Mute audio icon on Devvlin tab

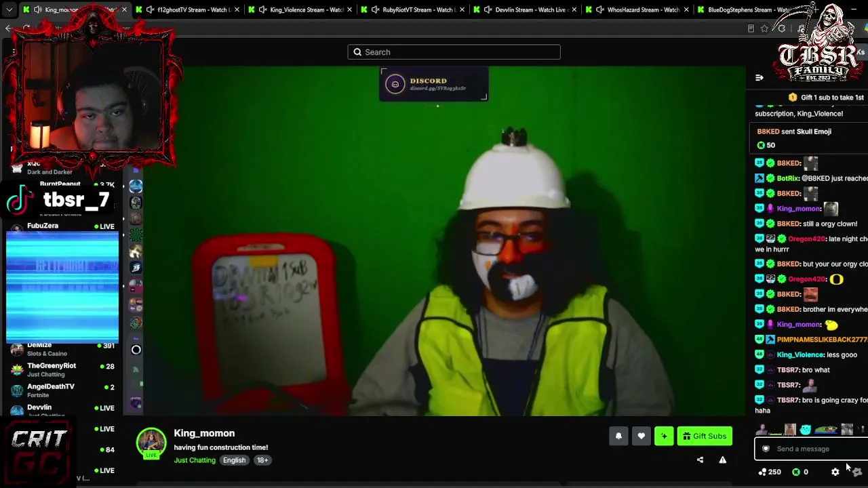[x=488, y=9]
